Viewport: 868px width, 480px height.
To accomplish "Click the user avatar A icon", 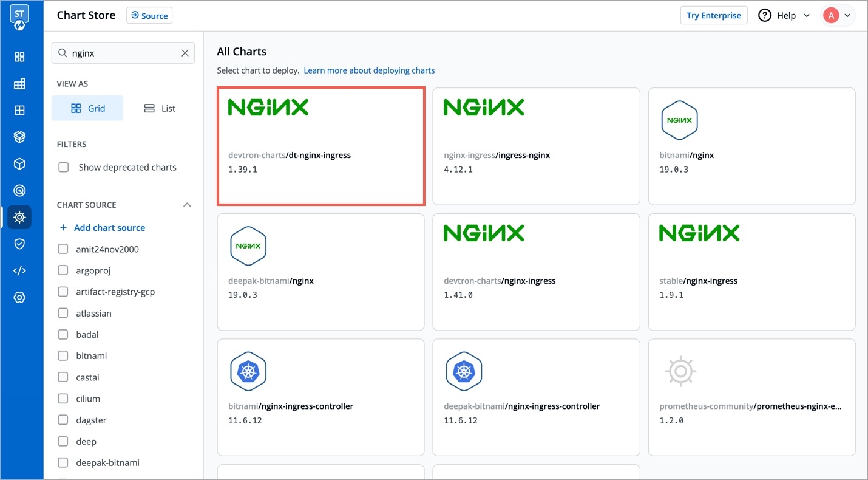I will pos(830,16).
